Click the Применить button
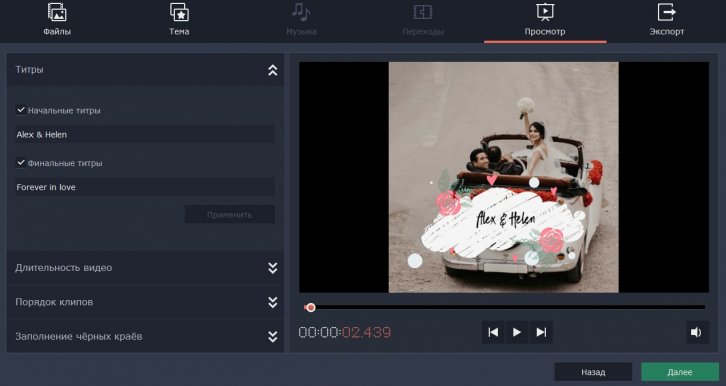This screenshot has width=726, height=386. point(230,215)
